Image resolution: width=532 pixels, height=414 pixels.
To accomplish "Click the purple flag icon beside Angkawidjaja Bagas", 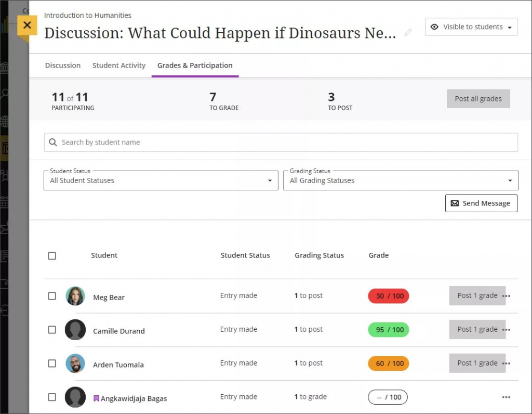I will pos(96,397).
